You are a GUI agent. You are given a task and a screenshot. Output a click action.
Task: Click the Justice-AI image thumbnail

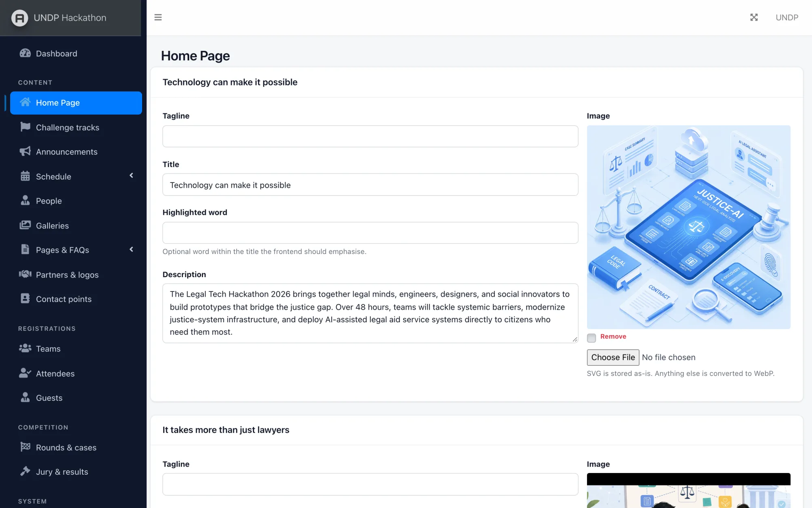tap(689, 227)
